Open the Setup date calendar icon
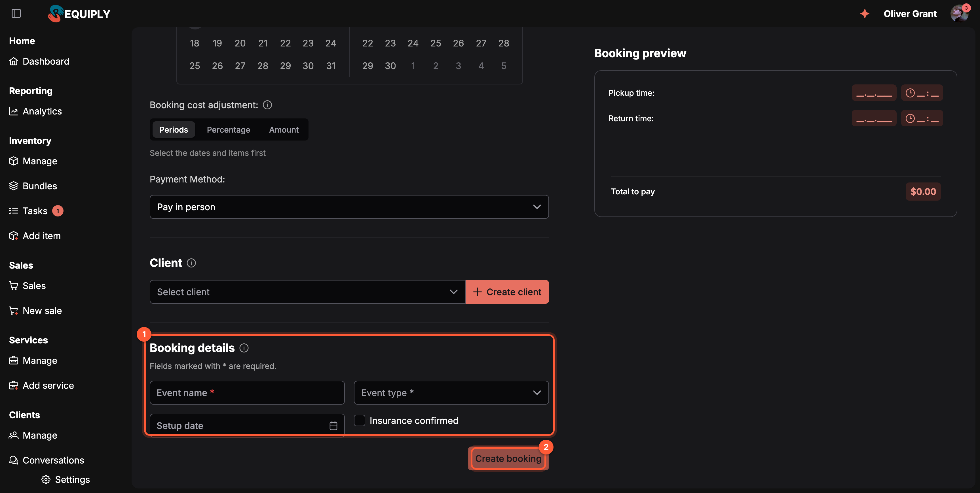 click(x=333, y=425)
